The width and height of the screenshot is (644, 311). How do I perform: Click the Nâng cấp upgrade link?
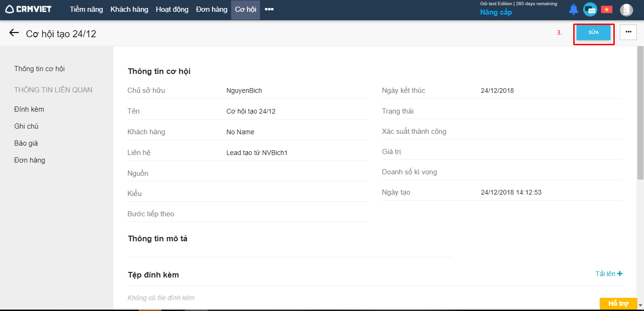tap(496, 12)
